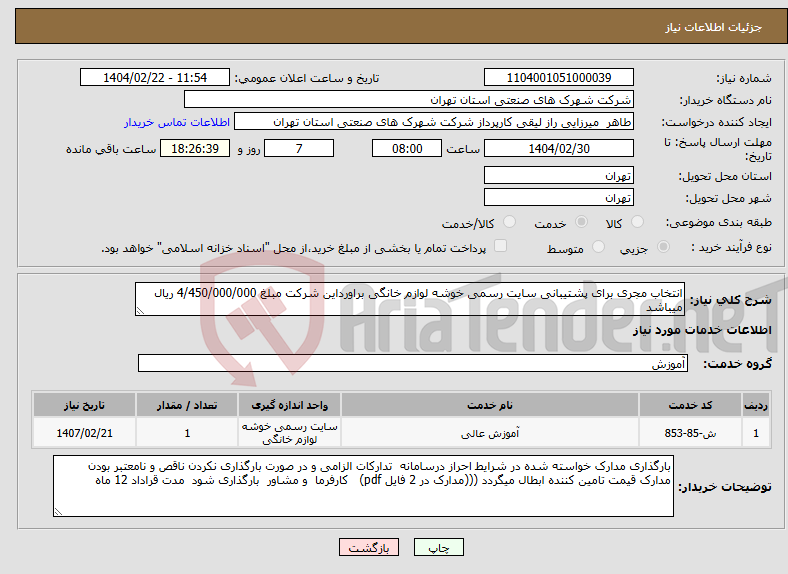The image size is (788, 574).
Task: Toggle the اسناد خزانه اسلامی payment checkbox
Action: click(x=501, y=246)
